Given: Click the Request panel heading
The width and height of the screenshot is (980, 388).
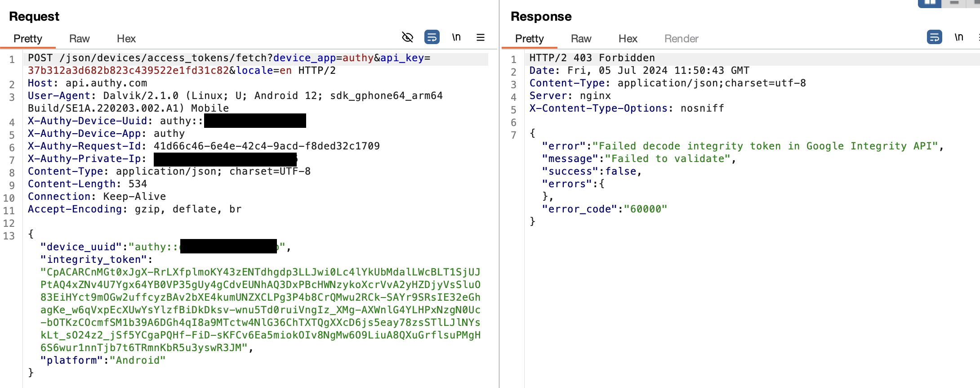Looking at the screenshot, I should tap(34, 17).
